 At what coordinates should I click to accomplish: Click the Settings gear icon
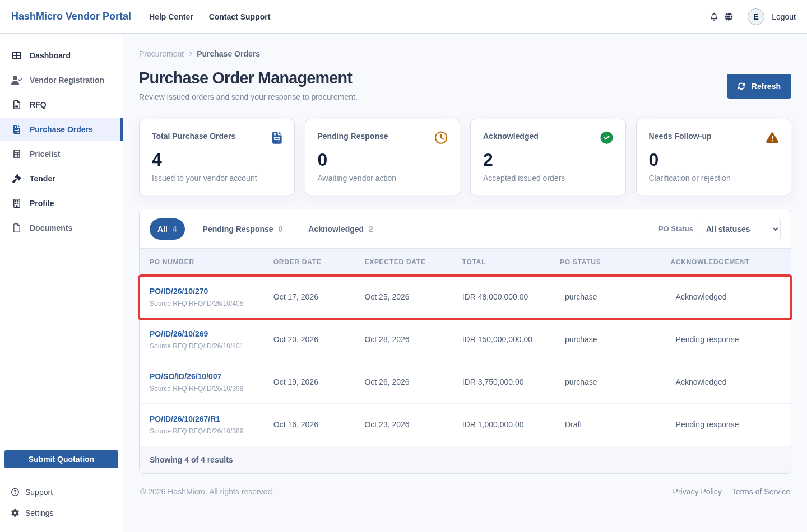[x=15, y=513]
